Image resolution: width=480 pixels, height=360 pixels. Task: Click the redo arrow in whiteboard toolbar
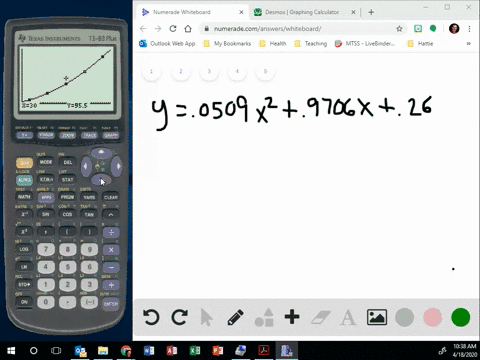point(179,317)
